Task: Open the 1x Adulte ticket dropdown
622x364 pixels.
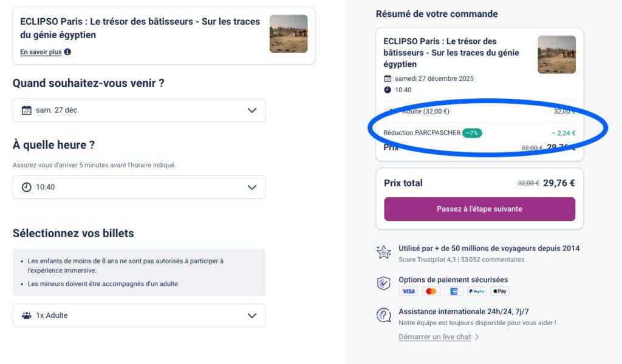Action: 139,315
